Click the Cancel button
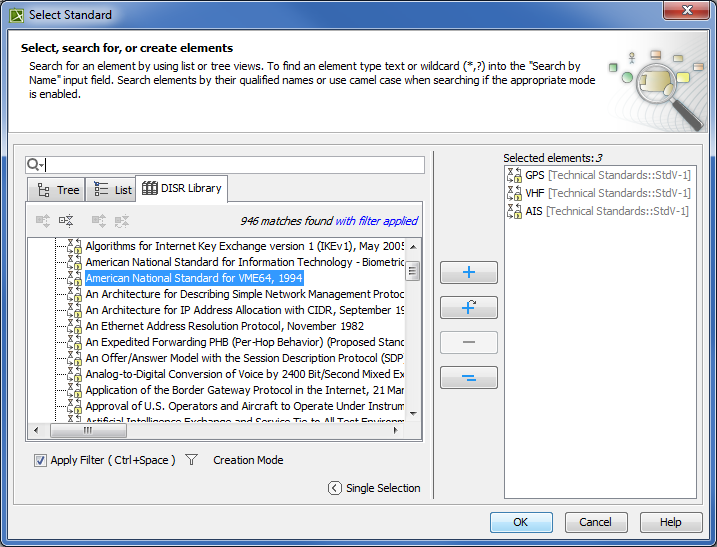717x547 pixels. pyautogui.click(x=595, y=522)
